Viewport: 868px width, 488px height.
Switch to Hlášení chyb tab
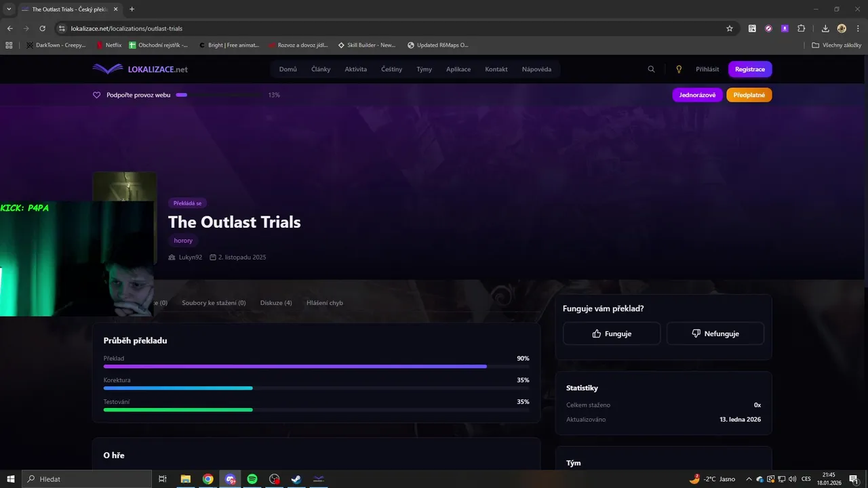coord(325,303)
